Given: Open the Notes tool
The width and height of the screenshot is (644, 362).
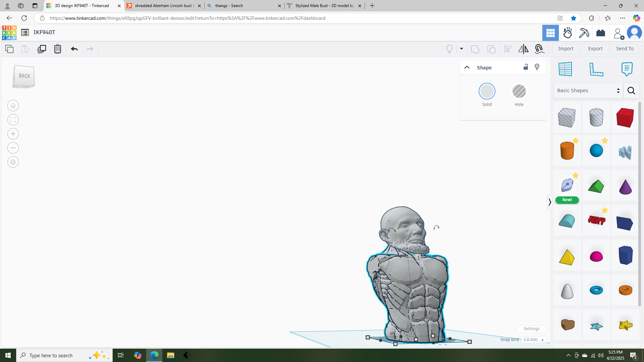Looking at the screenshot, I should pos(627,69).
